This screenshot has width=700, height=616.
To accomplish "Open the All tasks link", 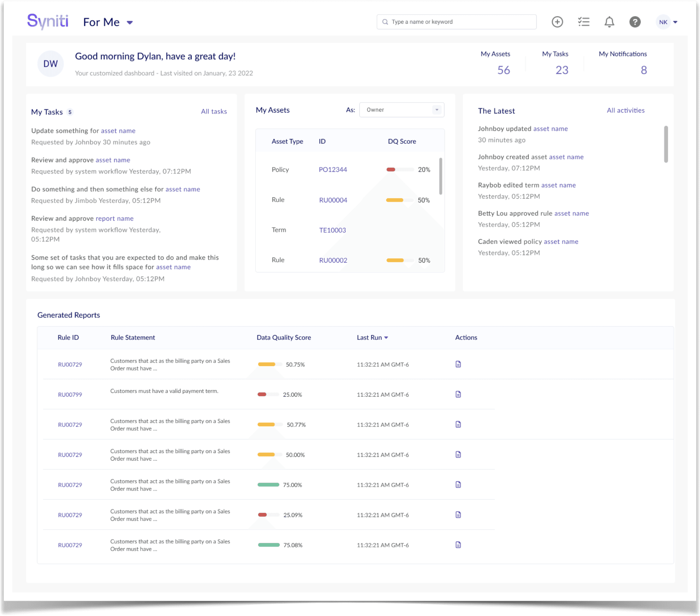I will pyautogui.click(x=214, y=112).
